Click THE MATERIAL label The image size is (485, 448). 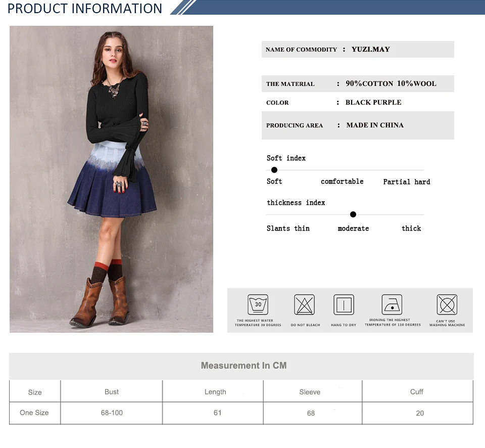(x=290, y=84)
